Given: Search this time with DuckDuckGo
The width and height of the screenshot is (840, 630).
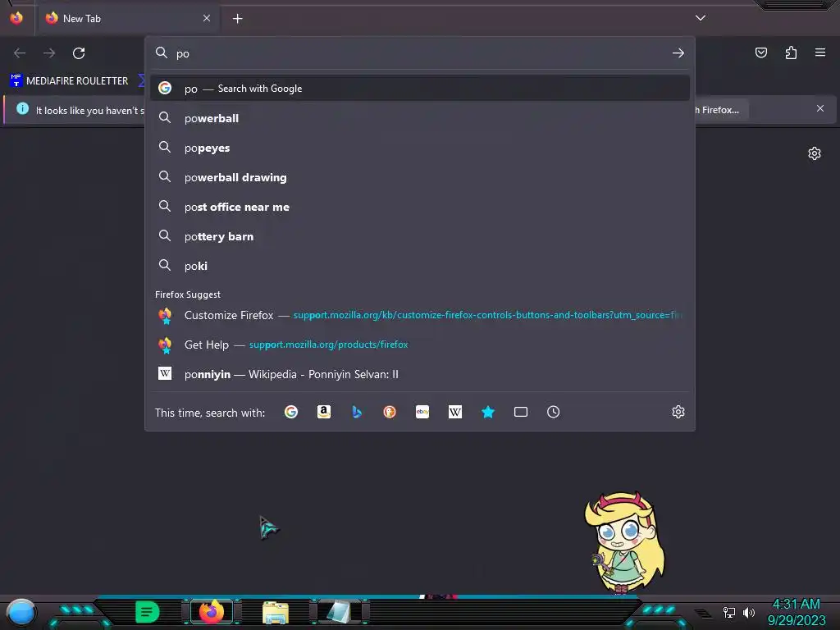Looking at the screenshot, I should (x=390, y=412).
